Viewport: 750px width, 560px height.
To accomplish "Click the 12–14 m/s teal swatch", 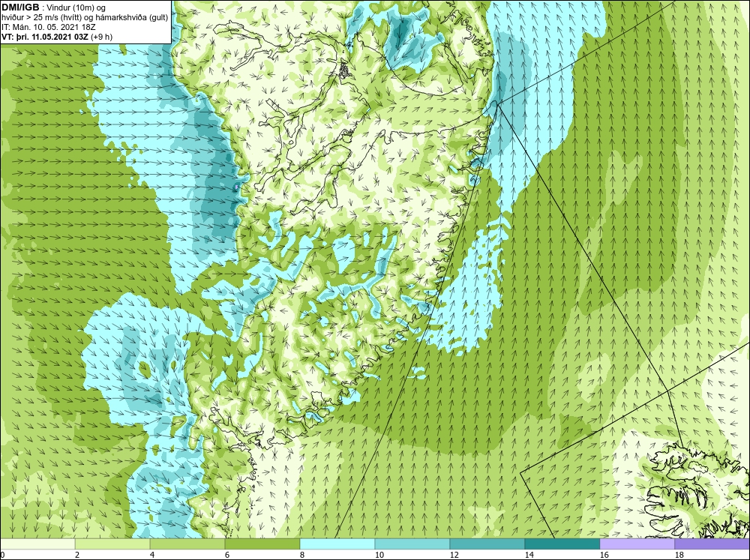I will (x=487, y=544).
